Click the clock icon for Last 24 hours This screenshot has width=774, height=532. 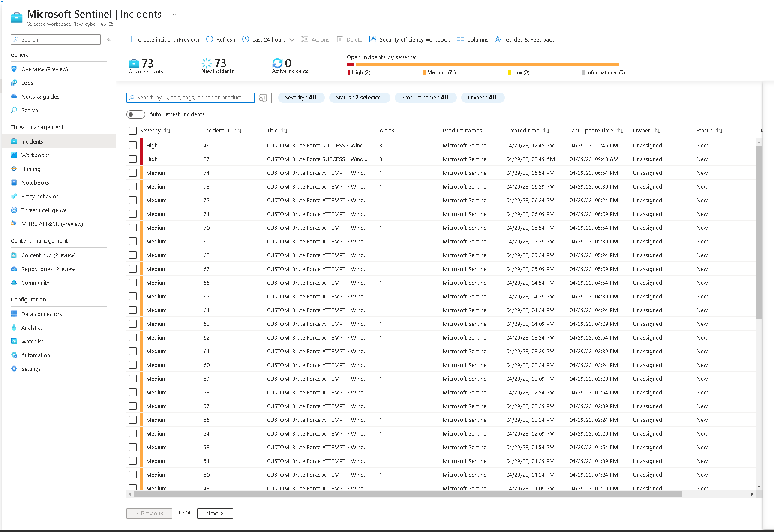pyautogui.click(x=246, y=39)
